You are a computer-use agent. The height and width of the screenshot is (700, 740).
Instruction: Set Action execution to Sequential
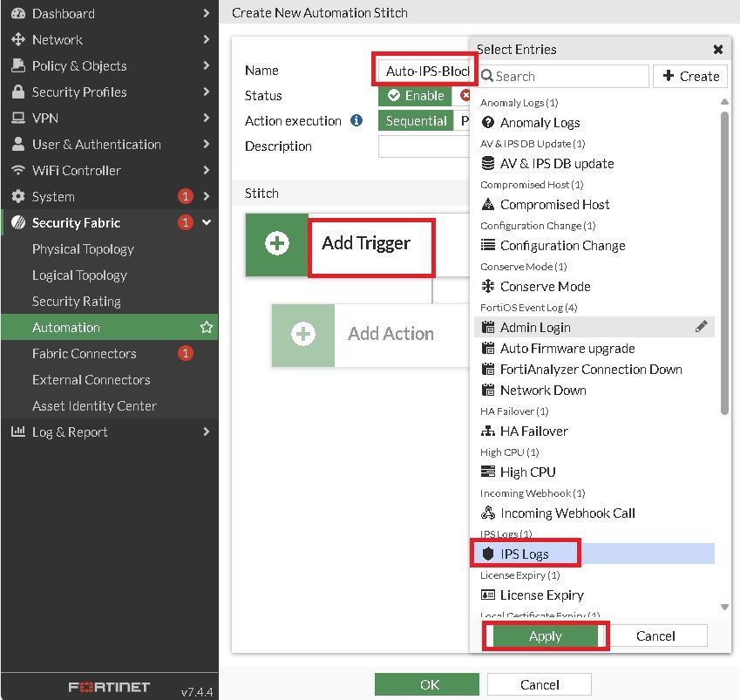(x=416, y=121)
